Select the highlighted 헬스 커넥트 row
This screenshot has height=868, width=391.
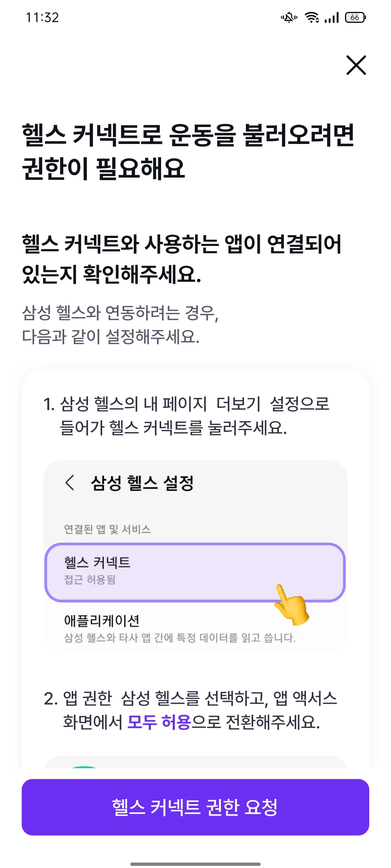pyautogui.click(x=195, y=572)
